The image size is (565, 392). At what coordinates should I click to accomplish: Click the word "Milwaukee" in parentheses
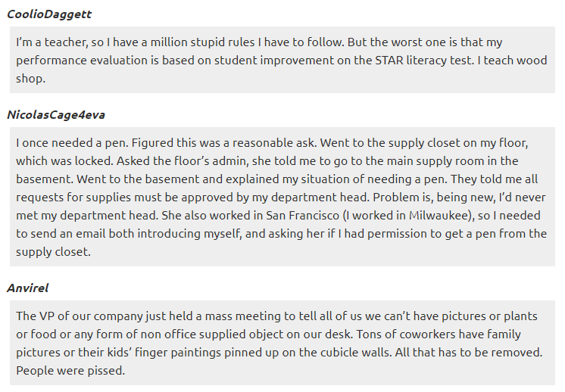(440, 216)
